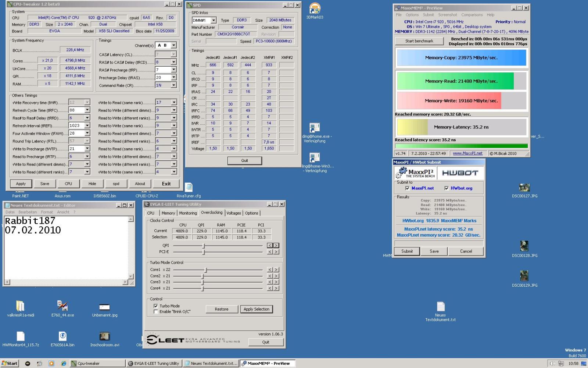The width and height of the screenshot is (588, 368).
Task: Click the volume icon in system tray
Action: 552,363
